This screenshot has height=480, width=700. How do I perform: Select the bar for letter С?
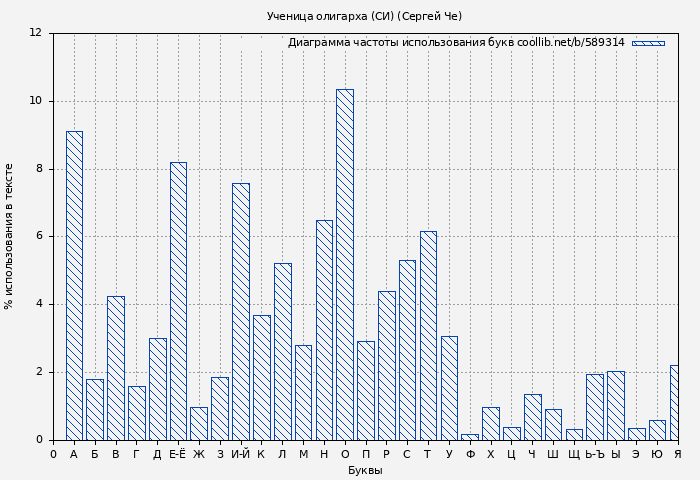407,350
